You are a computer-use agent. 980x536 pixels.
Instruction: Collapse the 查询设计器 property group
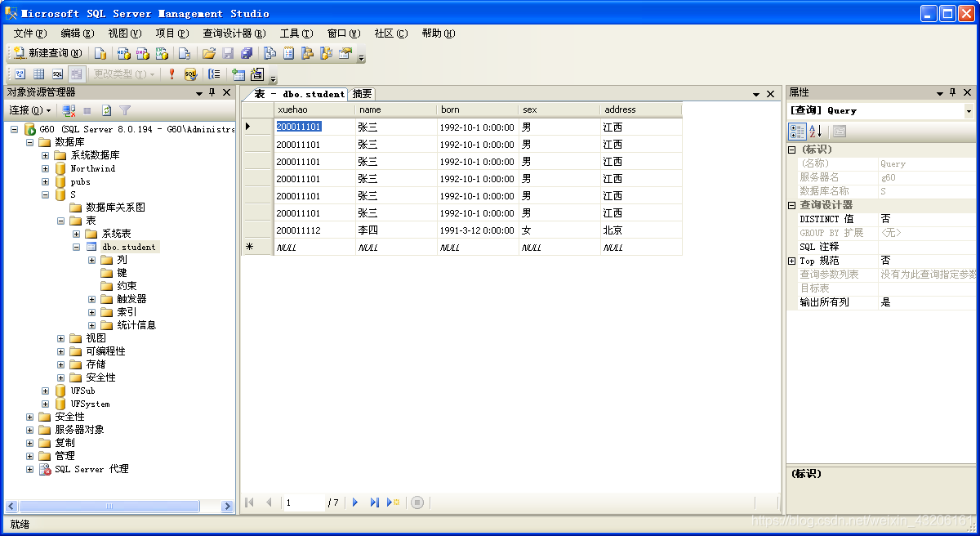pos(792,205)
